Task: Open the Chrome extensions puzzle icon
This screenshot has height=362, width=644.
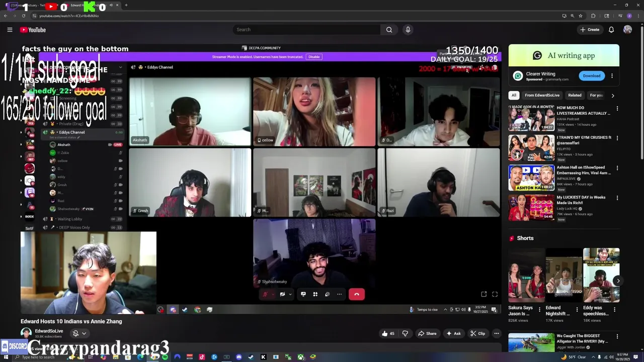Action: pyautogui.click(x=593, y=16)
